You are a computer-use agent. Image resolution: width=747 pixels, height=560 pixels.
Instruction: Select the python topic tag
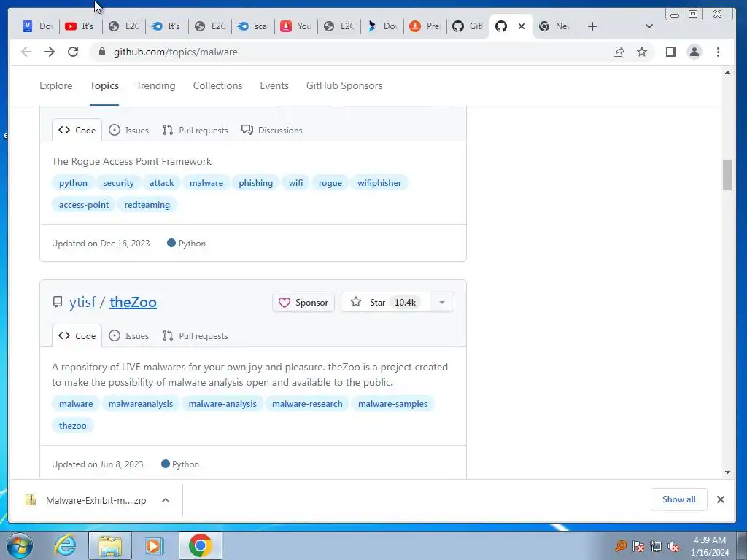pyautogui.click(x=73, y=183)
